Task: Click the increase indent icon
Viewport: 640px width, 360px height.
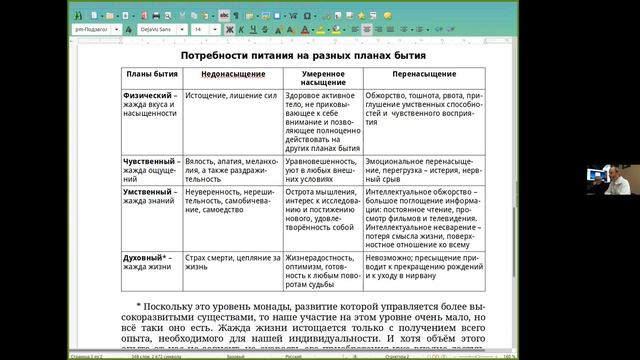Action: (451, 29)
